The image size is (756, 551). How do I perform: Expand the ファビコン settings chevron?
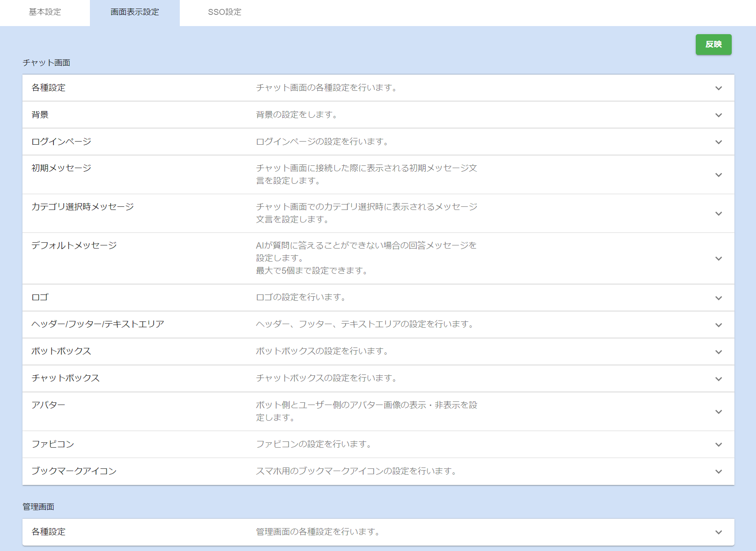point(718,444)
